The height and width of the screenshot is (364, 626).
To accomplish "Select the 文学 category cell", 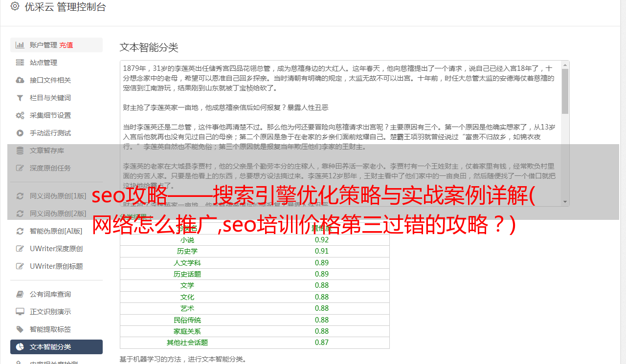I will (x=187, y=285).
